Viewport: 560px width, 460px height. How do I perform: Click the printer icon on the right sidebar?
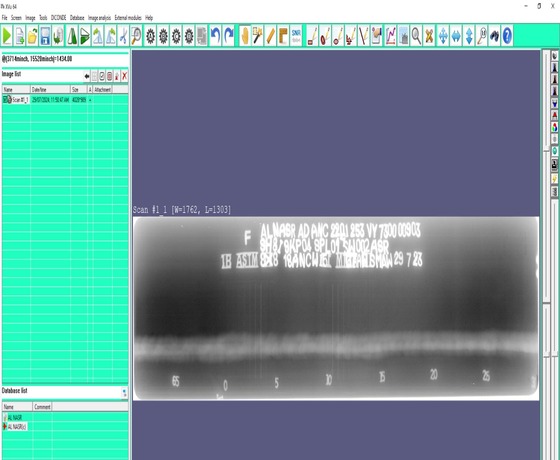click(554, 165)
